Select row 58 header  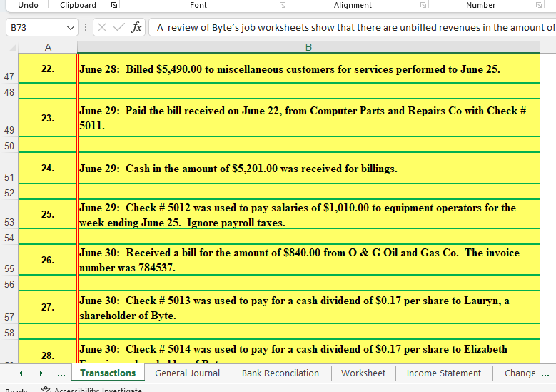9,332
